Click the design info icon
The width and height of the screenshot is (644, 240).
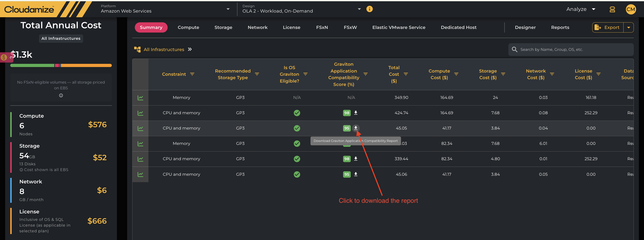click(x=369, y=9)
